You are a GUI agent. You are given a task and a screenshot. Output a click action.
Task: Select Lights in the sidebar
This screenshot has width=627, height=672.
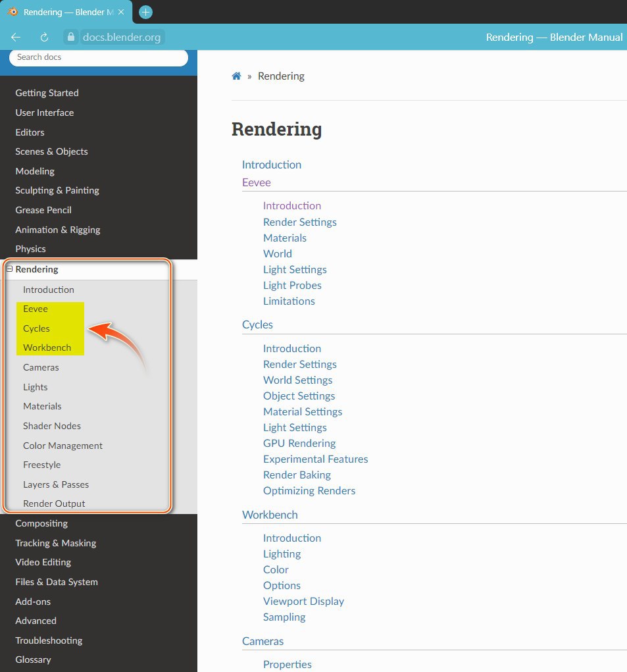(x=35, y=388)
